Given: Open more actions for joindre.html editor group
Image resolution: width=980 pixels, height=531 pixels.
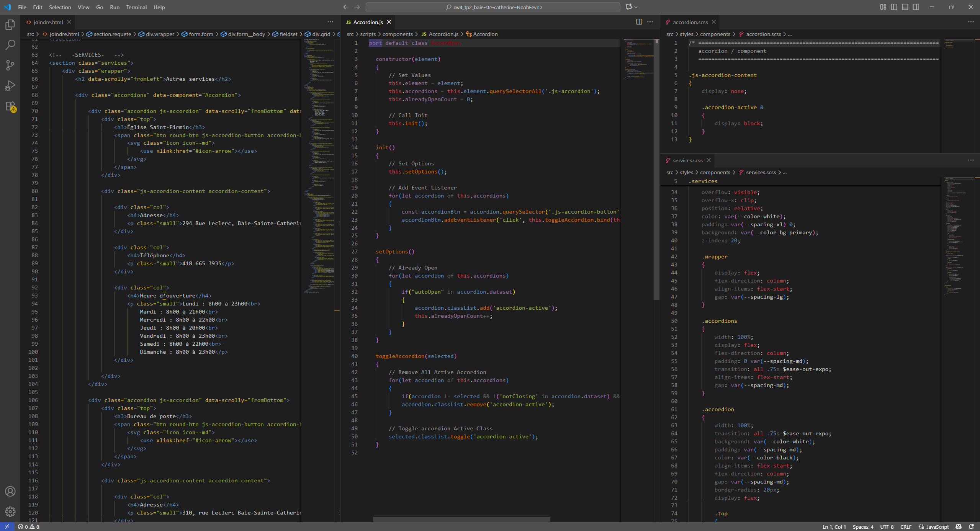Looking at the screenshot, I should (x=330, y=22).
